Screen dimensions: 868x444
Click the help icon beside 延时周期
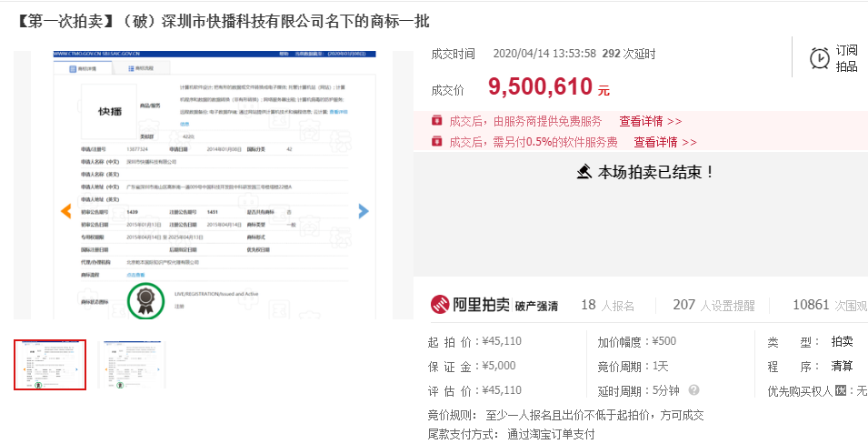(x=694, y=390)
